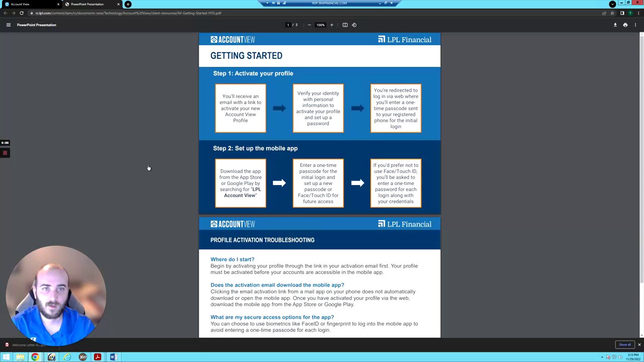Click the remote desktop connection bar title
The image size is (644, 362).
(x=329, y=3)
